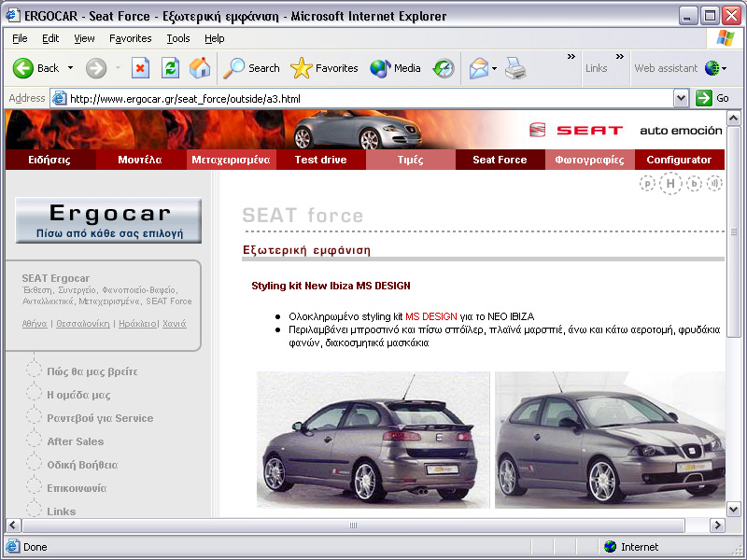
Task: Open the Φωτογραφίες navigation tab
Action: (590, 160)
